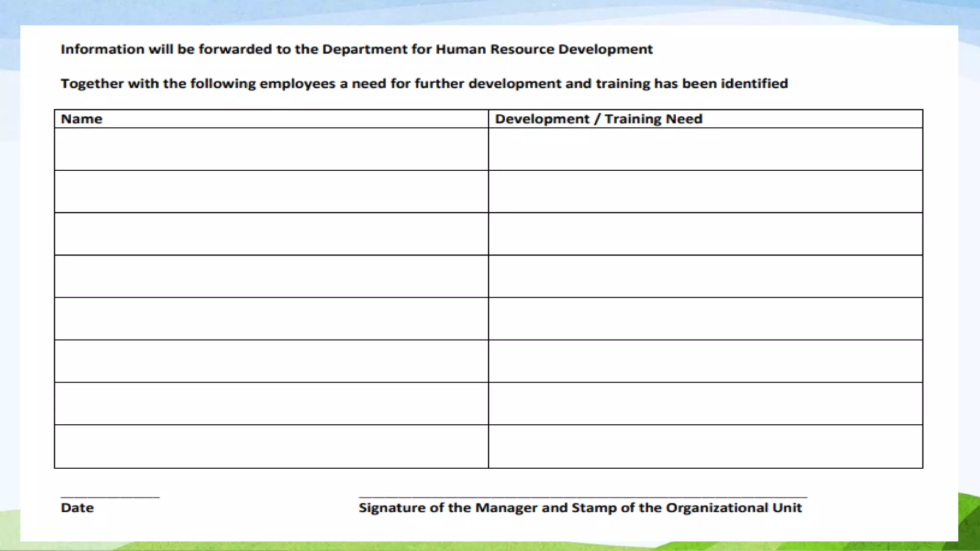Viewport: 980px width, 551px height.
Task: Click the Date signature line
Action: [x=110, y=497]
